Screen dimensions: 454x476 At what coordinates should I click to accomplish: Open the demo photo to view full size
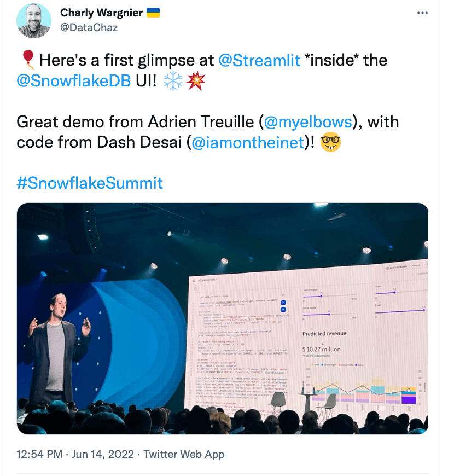coord(223,317)
